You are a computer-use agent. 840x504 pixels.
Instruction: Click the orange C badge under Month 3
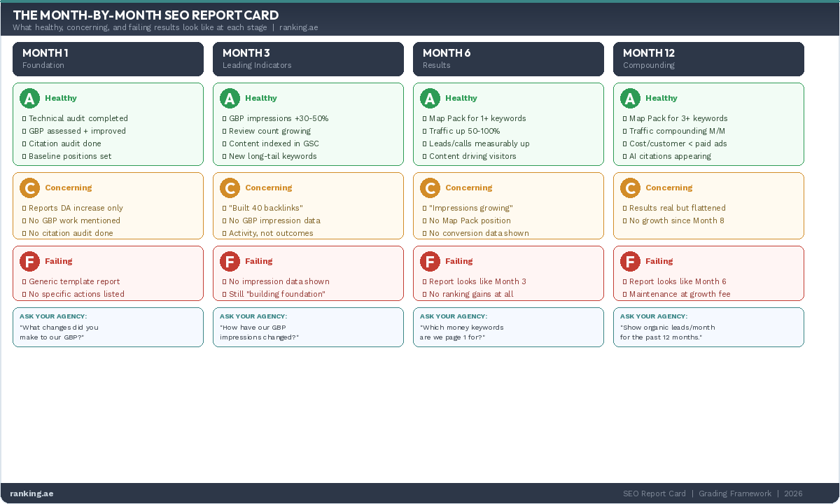pyautogui.click(x=230, y=188)
